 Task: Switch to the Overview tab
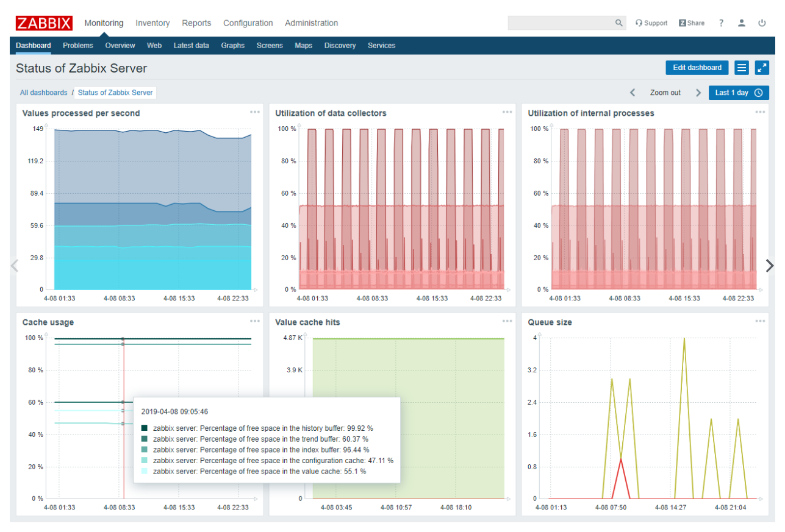pyautogui.click(x=120, y=46)
